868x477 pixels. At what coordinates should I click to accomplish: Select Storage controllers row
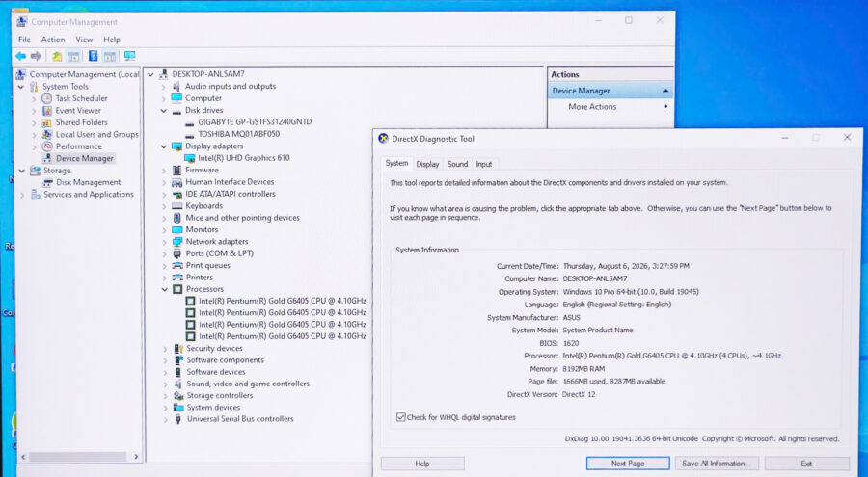coord(219,396)
